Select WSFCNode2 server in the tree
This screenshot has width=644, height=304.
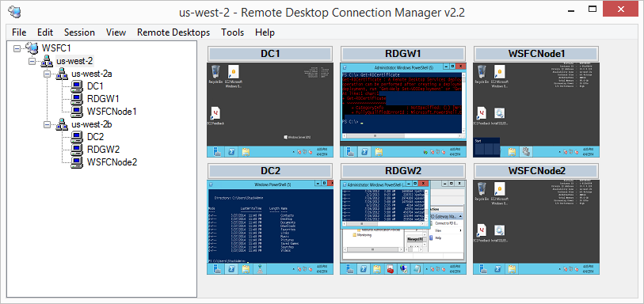(112, 162)
